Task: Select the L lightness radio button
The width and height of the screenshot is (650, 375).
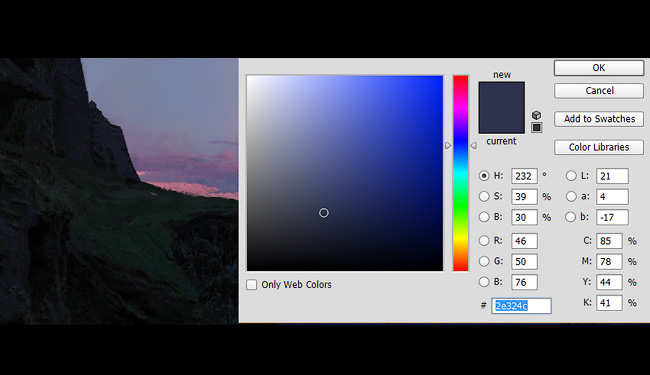Action: click(571, 176)
